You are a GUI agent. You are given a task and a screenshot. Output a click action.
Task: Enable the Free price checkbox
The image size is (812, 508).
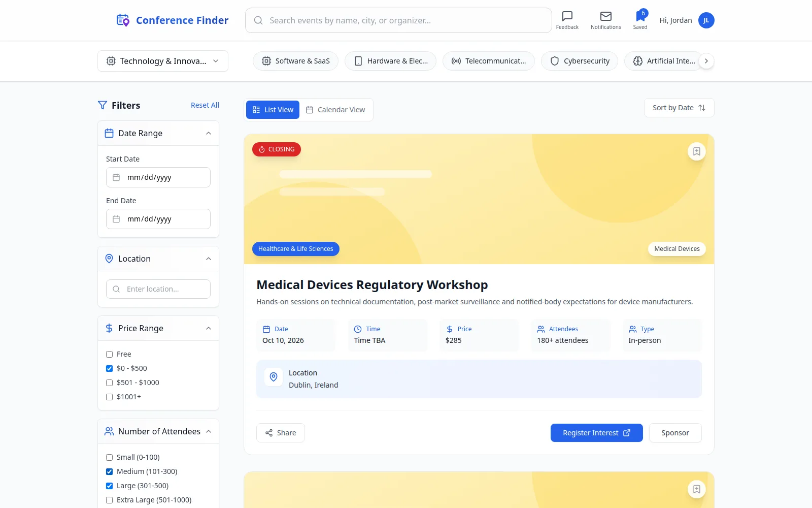click(x=109, y=354)
